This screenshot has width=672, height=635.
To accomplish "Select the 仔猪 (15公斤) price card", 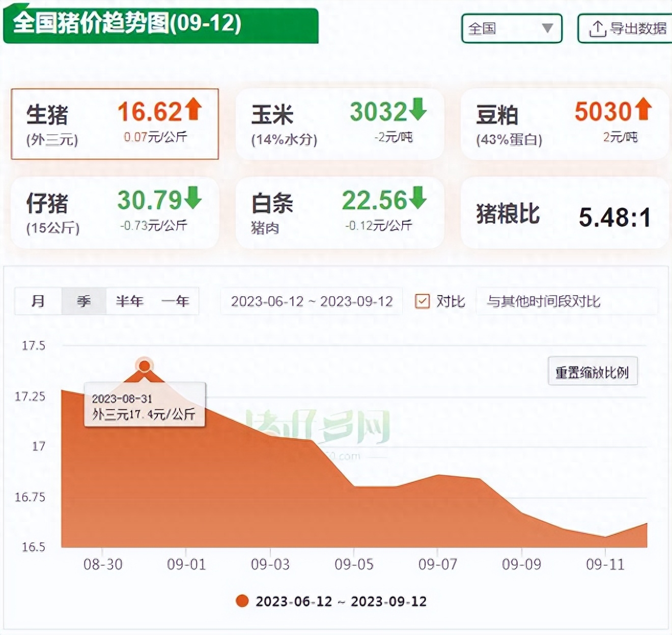I will (115, 213).
